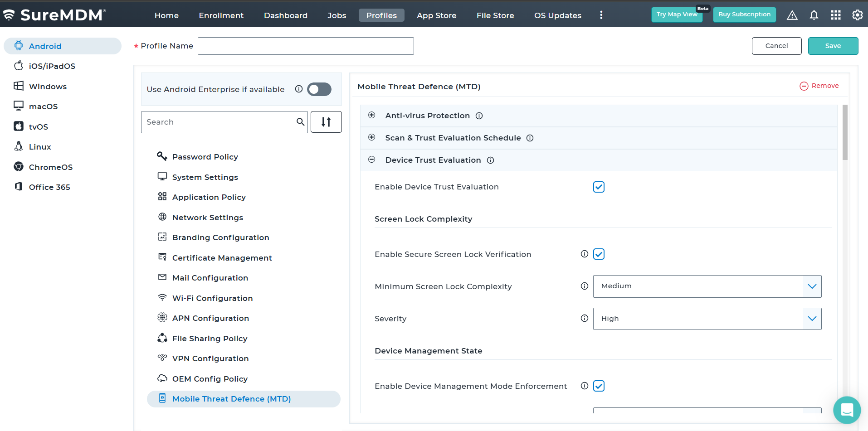Open the chat support bubble
868x431 pixels.
click(x=846, y=410)
